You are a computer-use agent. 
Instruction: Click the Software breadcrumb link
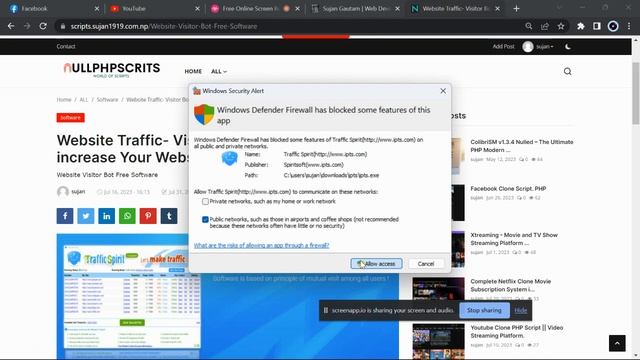pyautogui.click(x=107, y=100)
